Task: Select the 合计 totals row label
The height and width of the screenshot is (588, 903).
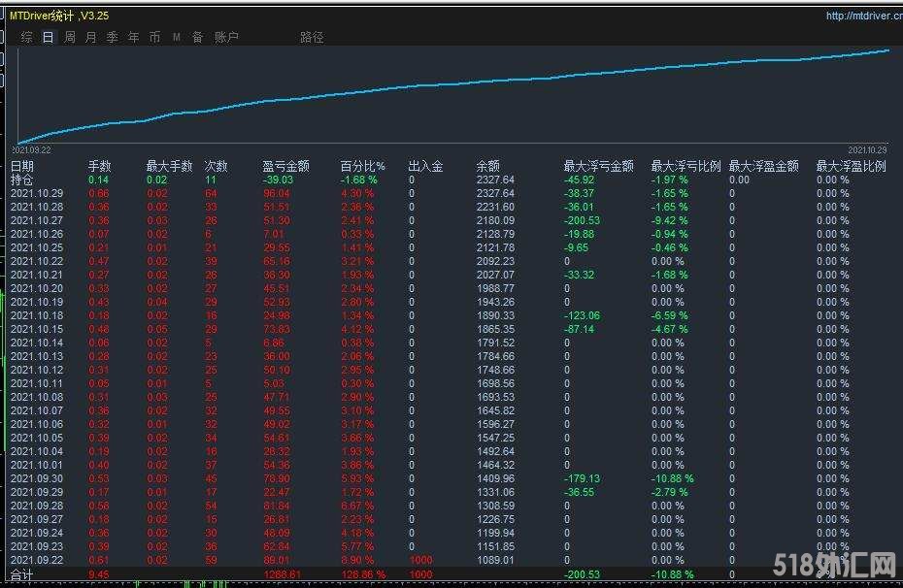Action: pos(22,574)
